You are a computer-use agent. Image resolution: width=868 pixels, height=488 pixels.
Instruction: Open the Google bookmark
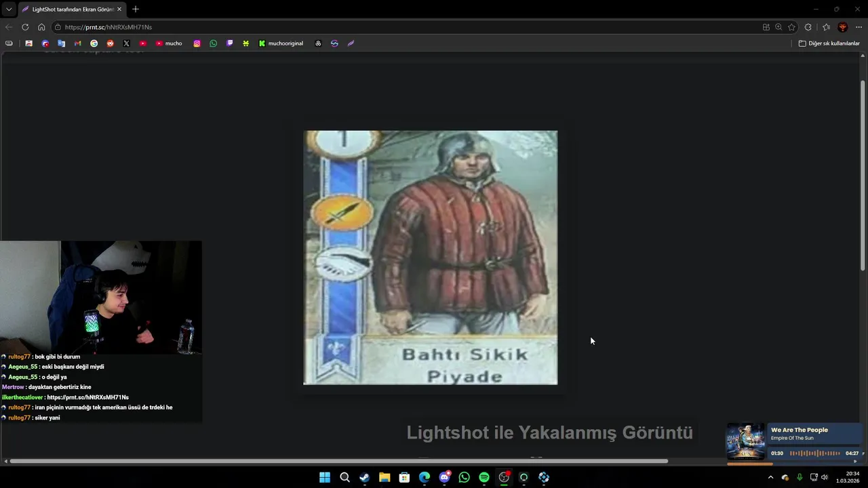[x=94, y=43]
